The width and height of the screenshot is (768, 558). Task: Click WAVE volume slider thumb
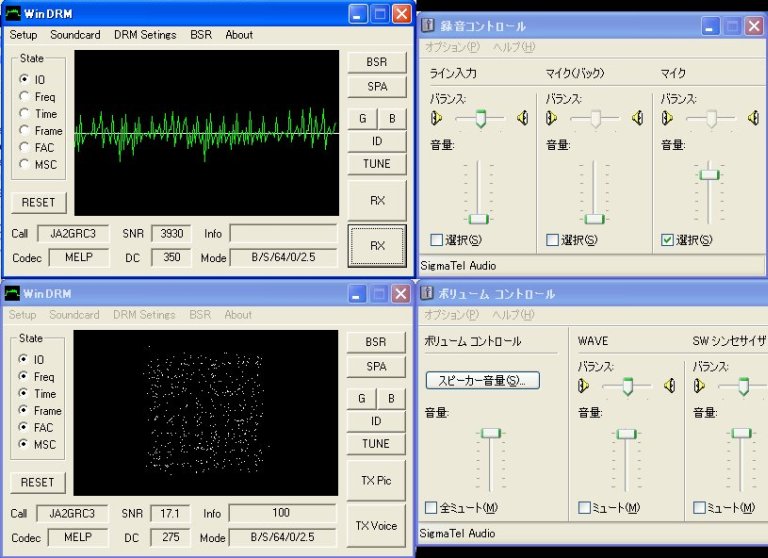tap(626, 434)
